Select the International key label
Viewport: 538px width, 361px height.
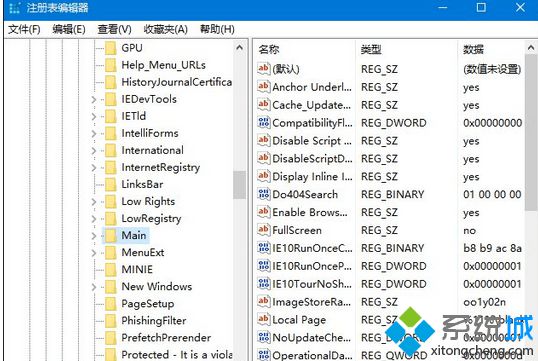(152, 150)
